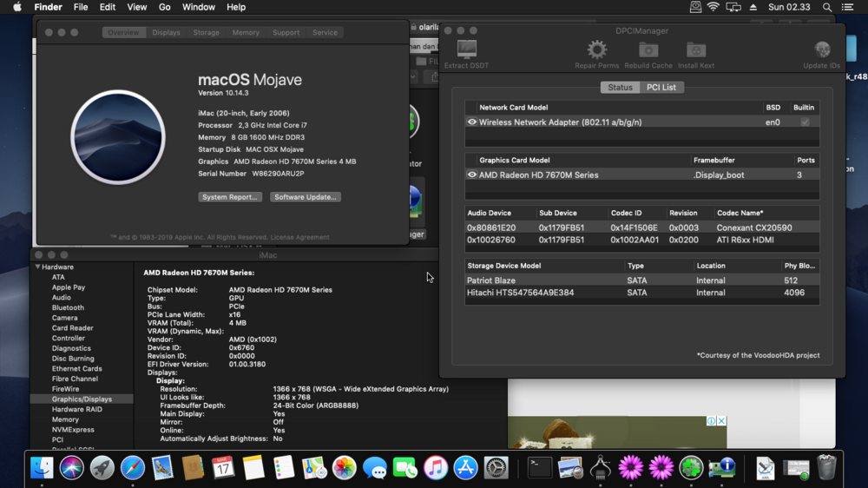
Task: Open App Store from the dock
Action: 465,468
